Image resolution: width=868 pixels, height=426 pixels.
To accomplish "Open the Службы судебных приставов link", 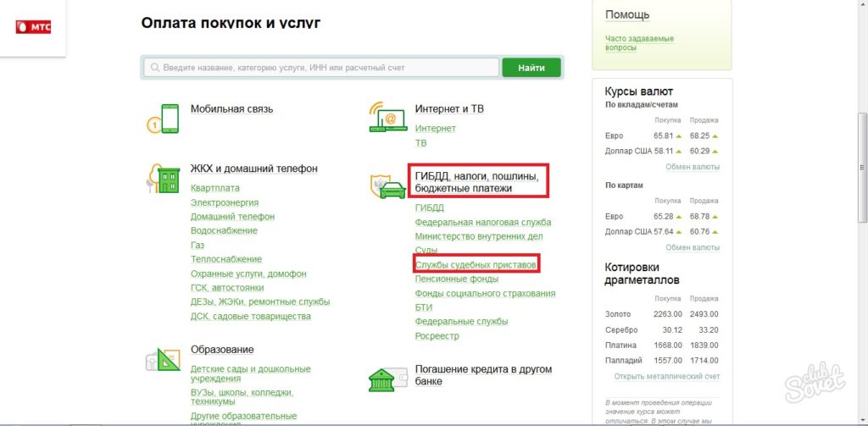I will click(x=476, y=266).
